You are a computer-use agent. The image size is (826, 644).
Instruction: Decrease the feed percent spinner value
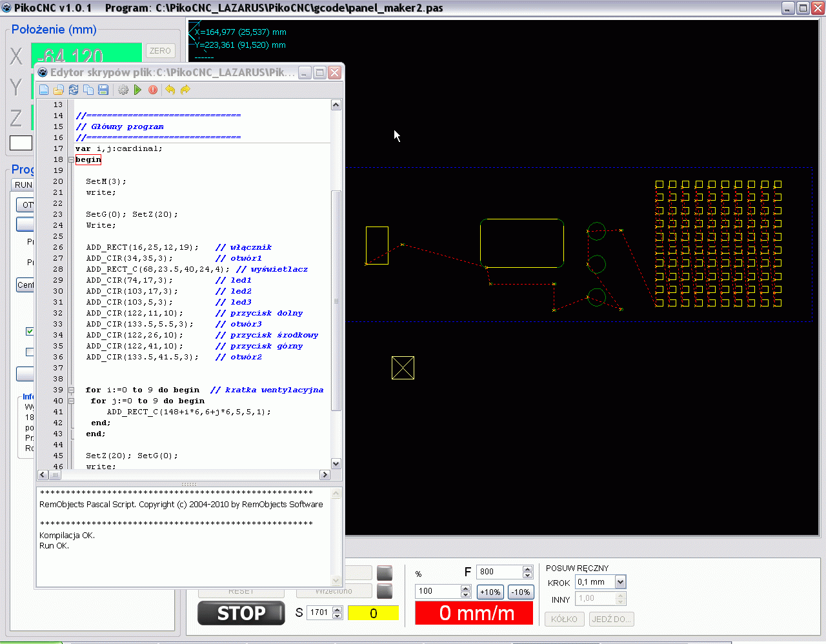(x=466, y=594)
